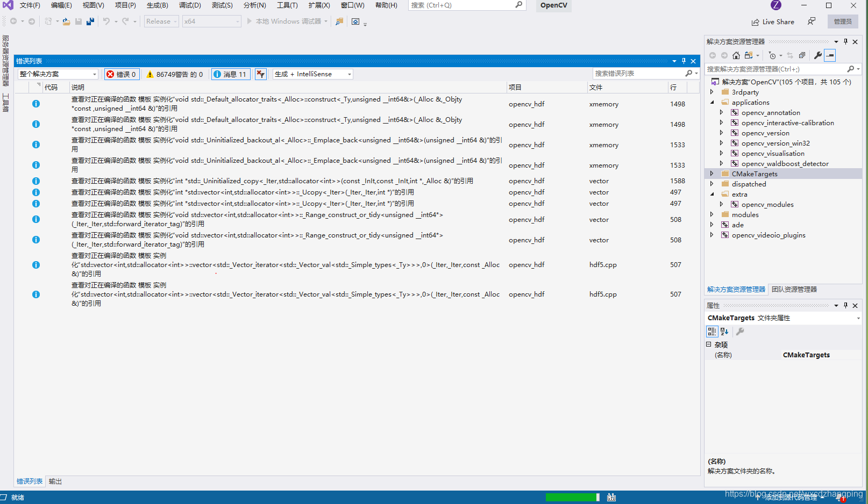
Task: Click the clear filter icon in Error List
Action: (x=261, y=74)
